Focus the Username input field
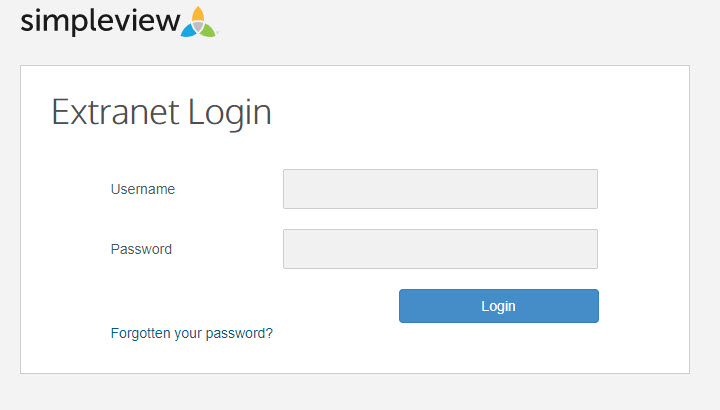The width and height of the screenshot is (720, 410). point(440,189)
